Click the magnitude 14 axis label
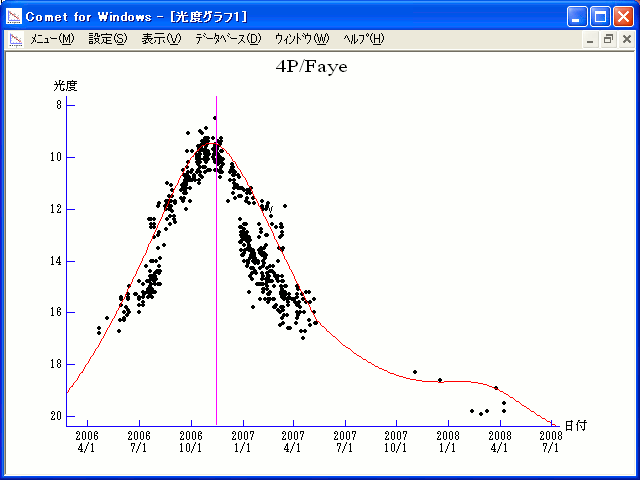The image size is (640, 480). [x=56, y=261]
